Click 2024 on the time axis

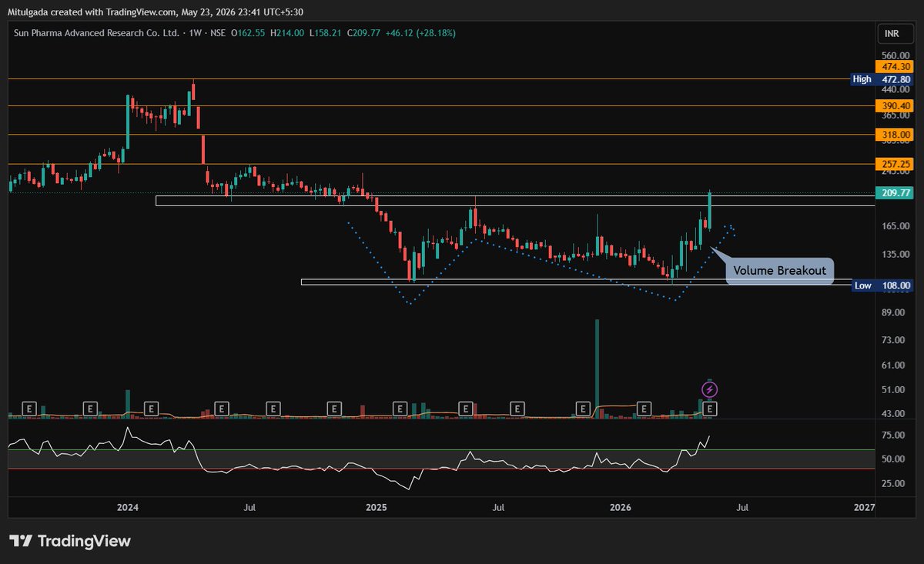click(128, 508)
